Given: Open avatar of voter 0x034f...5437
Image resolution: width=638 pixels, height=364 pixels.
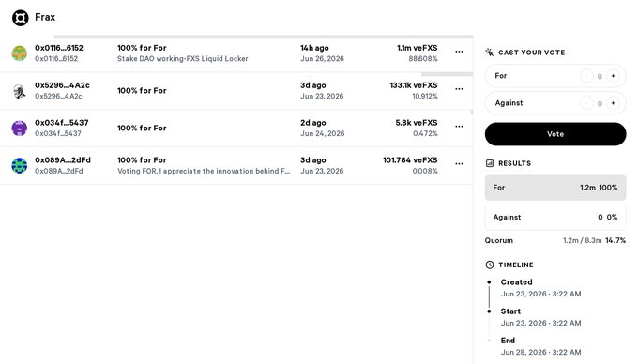Looking at the screenshot, I should tap(19, 129).
